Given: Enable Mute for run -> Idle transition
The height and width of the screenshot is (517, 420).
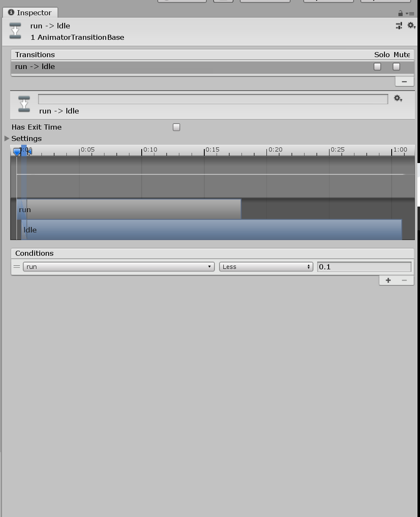Looking at the screenshot, I should click(x=396, y=66).
